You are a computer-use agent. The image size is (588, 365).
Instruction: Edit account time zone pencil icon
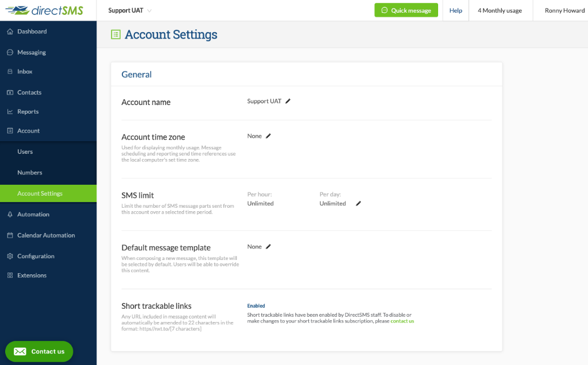268,136
